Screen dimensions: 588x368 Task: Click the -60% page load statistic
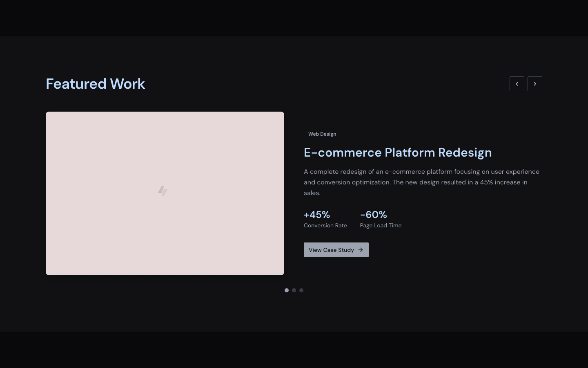[x=373, y=214]
